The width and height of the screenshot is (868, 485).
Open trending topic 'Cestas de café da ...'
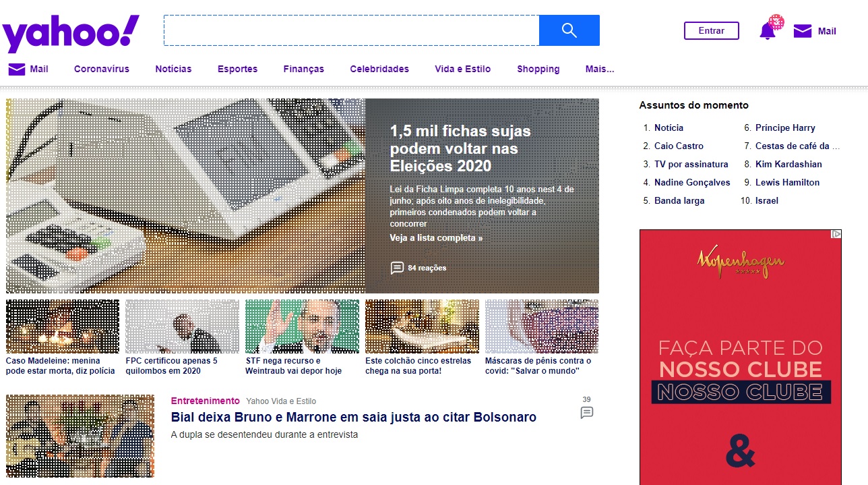798,146
